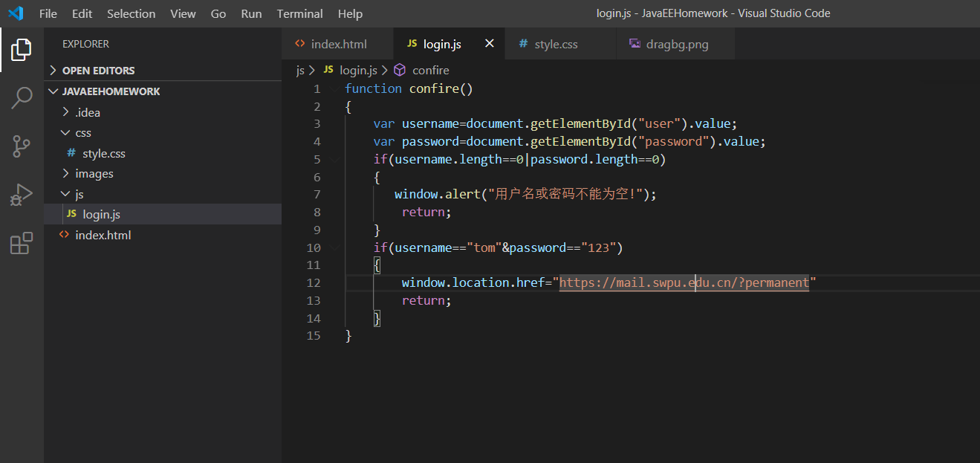Open the Terminal menu
The image size is (980, 463).
(x=299, y=13)
